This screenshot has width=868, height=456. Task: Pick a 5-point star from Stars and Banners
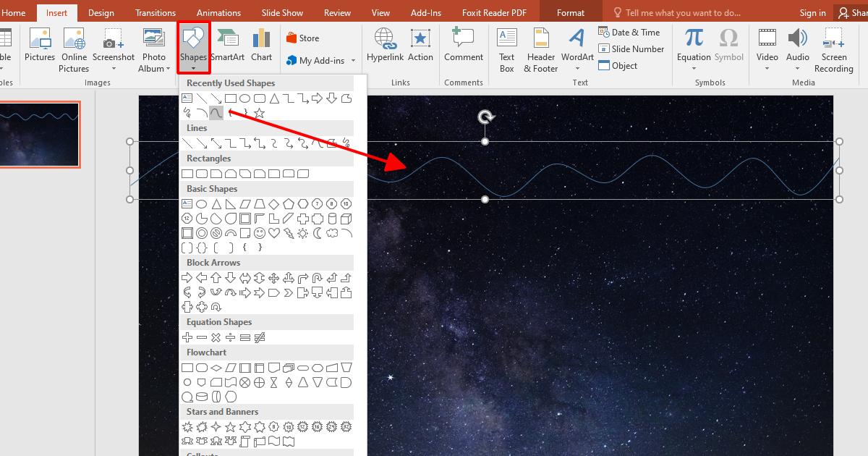[231, 427]
